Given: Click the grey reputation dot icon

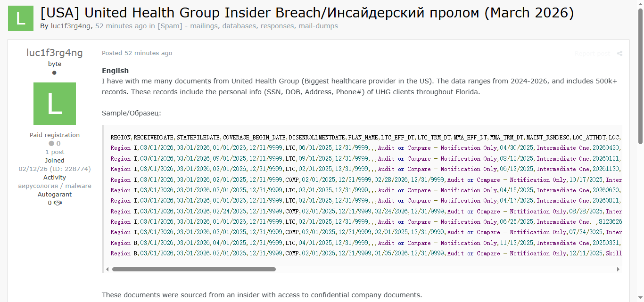Looking at the screenshot, I should coord(51,144).
